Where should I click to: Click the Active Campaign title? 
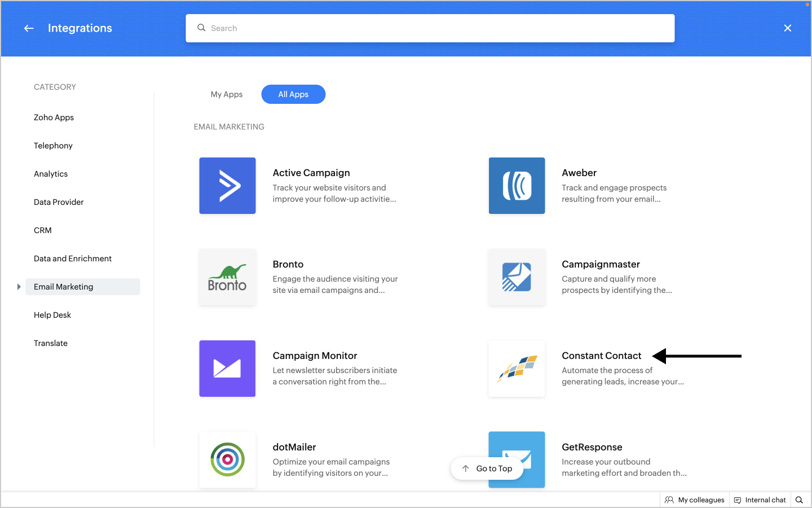(x=311, y=173)
